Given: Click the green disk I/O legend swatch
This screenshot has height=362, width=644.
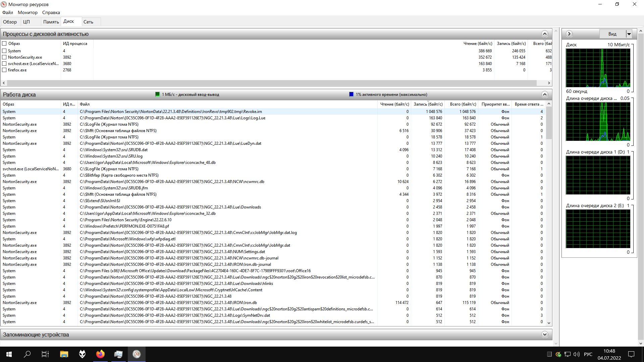Looking at the screenshot, I should tap(158, 95).
